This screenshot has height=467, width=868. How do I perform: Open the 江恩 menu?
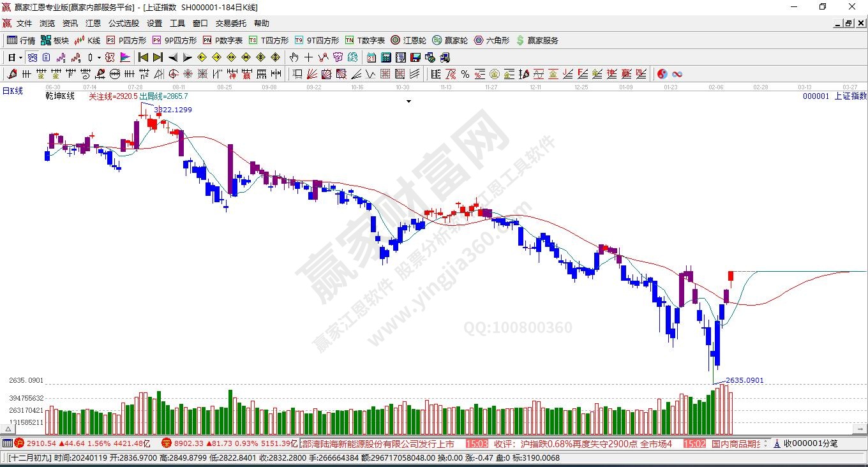click(93, 24)
